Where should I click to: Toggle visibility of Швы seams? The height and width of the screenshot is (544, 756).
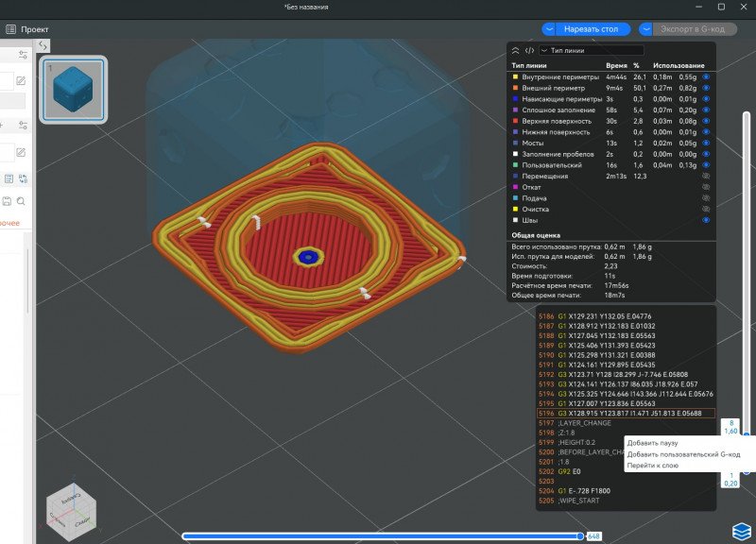point(706,220)
